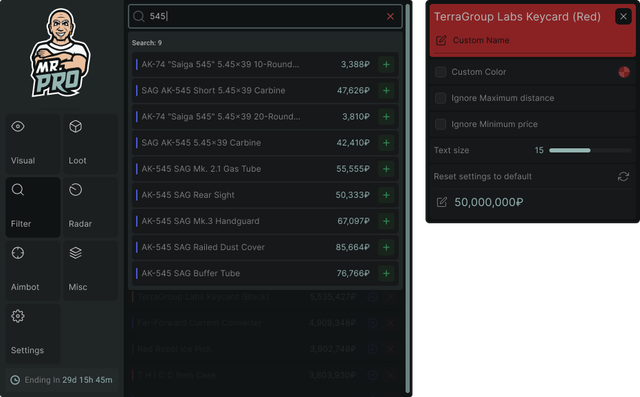Adjust the Text size slider
The image size is (640, 397).
tap(590, 150)
